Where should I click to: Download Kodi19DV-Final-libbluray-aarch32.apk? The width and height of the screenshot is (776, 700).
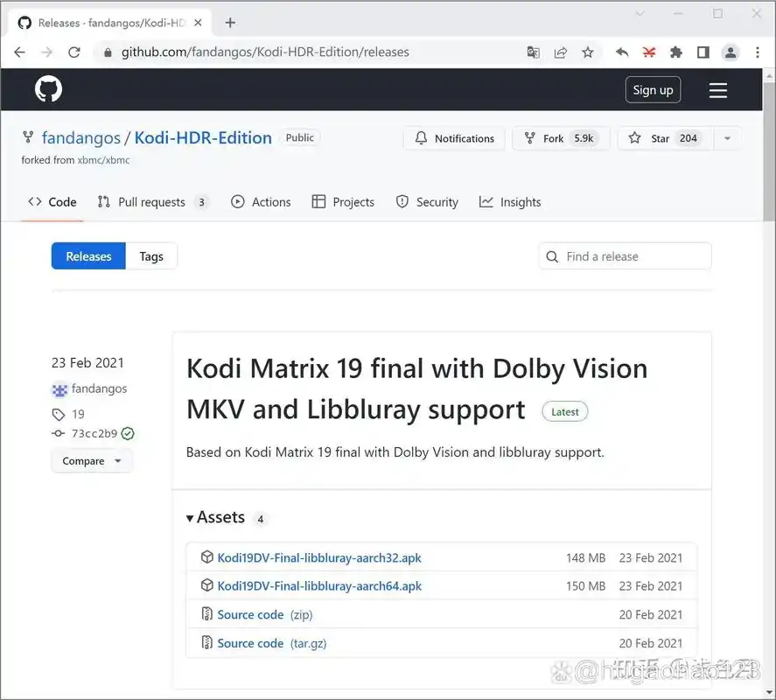pos(319,558)
